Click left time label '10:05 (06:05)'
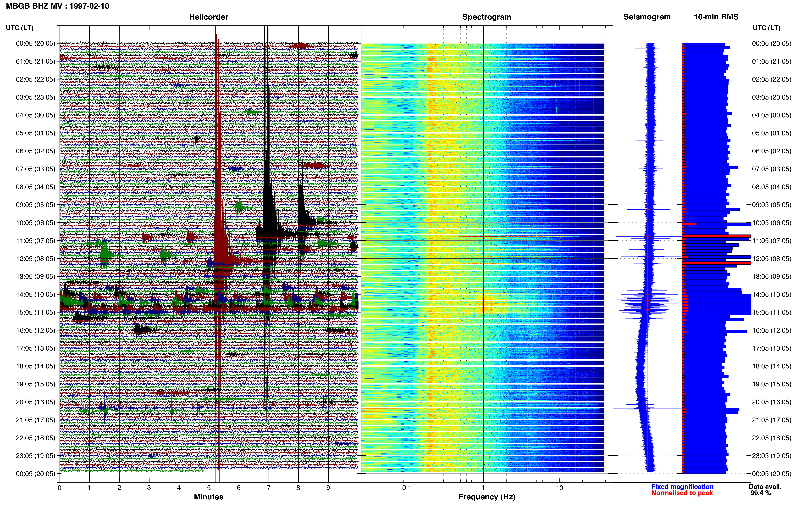 point(35,223)
